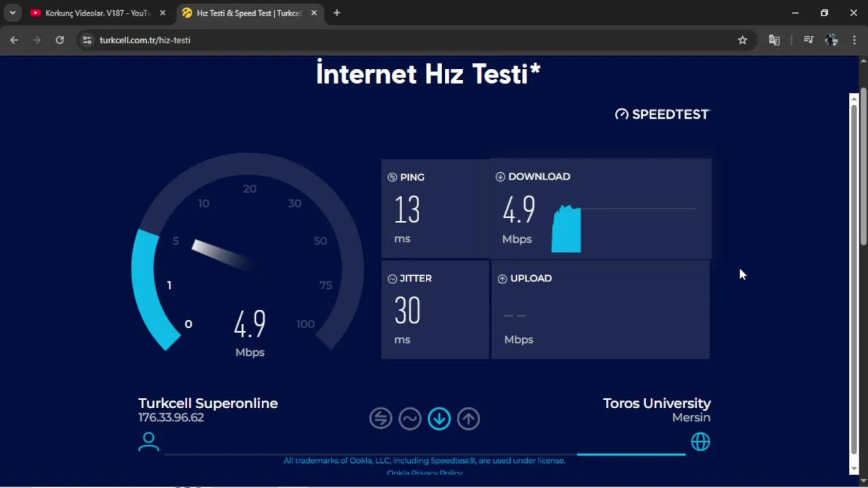Viewport: 868px width, 488px height.
Task: Click the globe server icon
Action: click(701, 442)
